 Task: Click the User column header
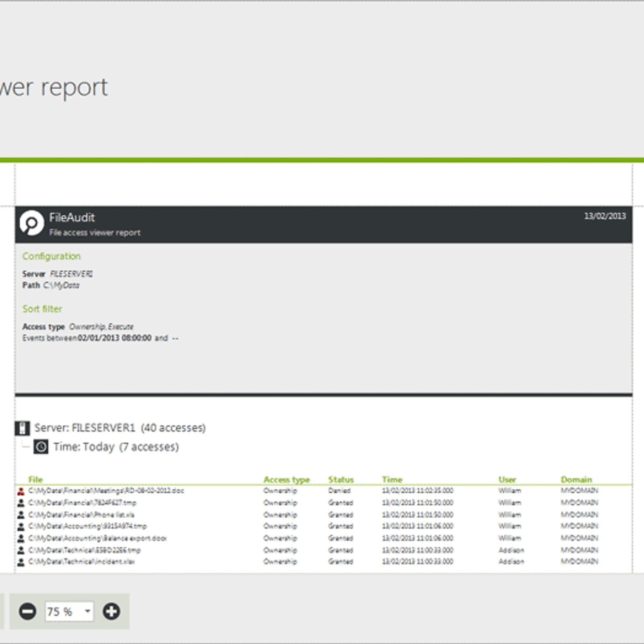pyautogui.click(x=507, y=479)
